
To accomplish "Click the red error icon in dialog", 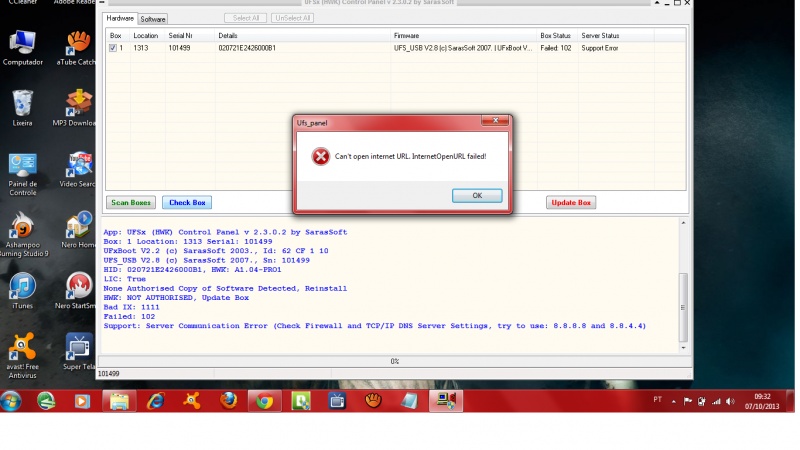I will 320,157.
